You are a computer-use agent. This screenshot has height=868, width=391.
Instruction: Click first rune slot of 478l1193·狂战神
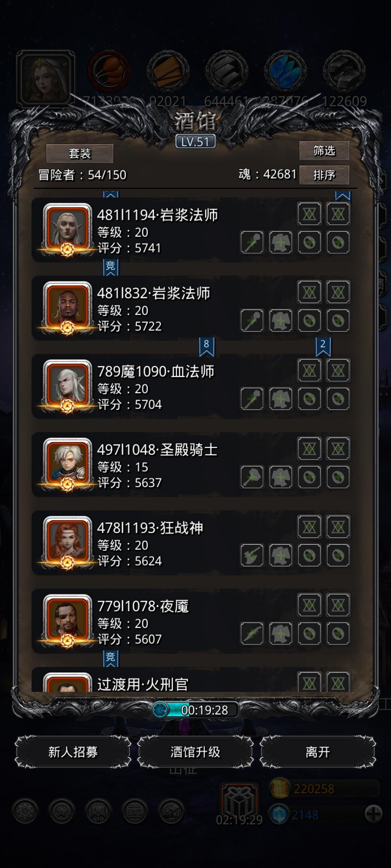(309, 527)
